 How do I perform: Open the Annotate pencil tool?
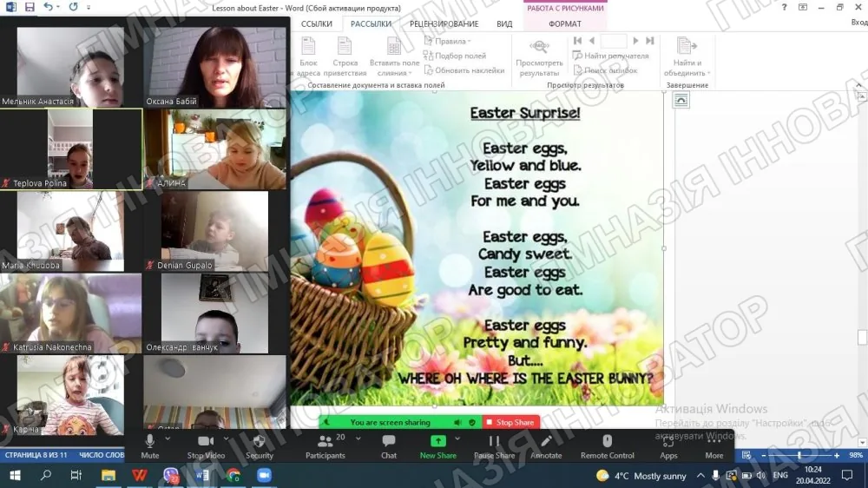pyautogui.click(x=546, y=441)
